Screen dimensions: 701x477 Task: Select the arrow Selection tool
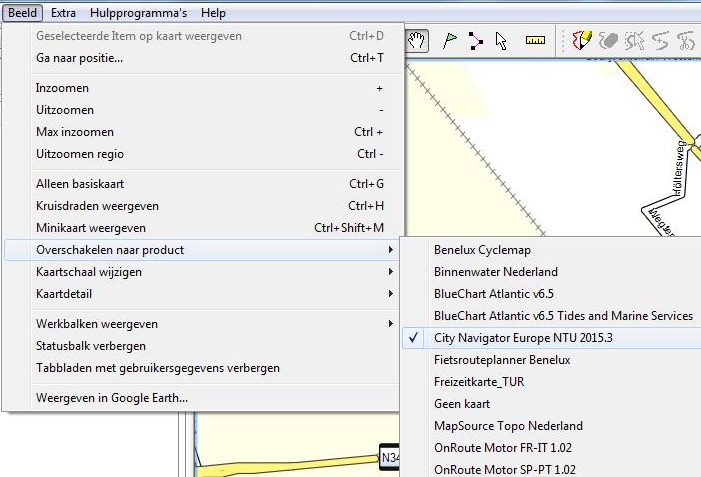coord(501,41)
